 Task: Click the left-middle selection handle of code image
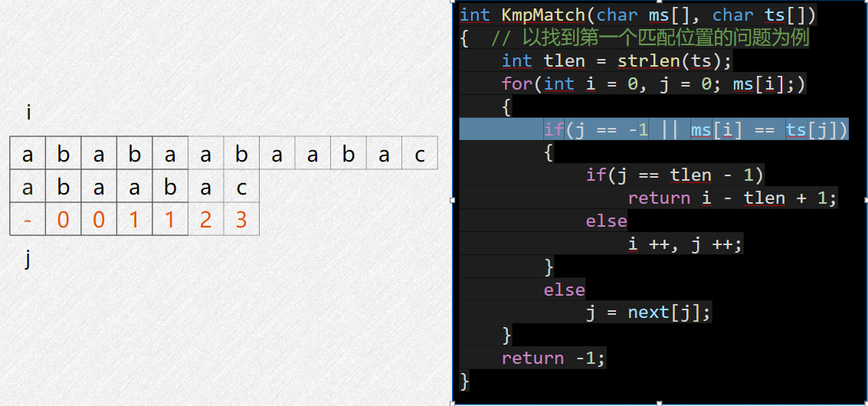(453, 199)
